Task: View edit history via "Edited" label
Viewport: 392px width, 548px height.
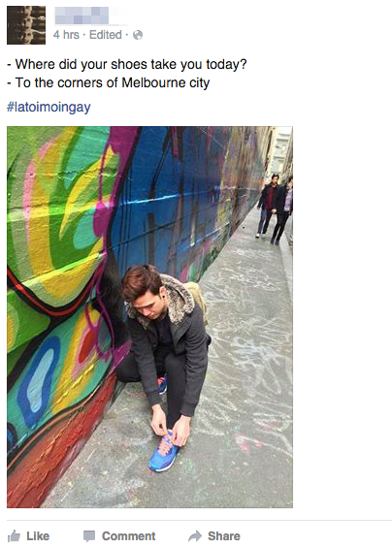Action: pos(105,35)
